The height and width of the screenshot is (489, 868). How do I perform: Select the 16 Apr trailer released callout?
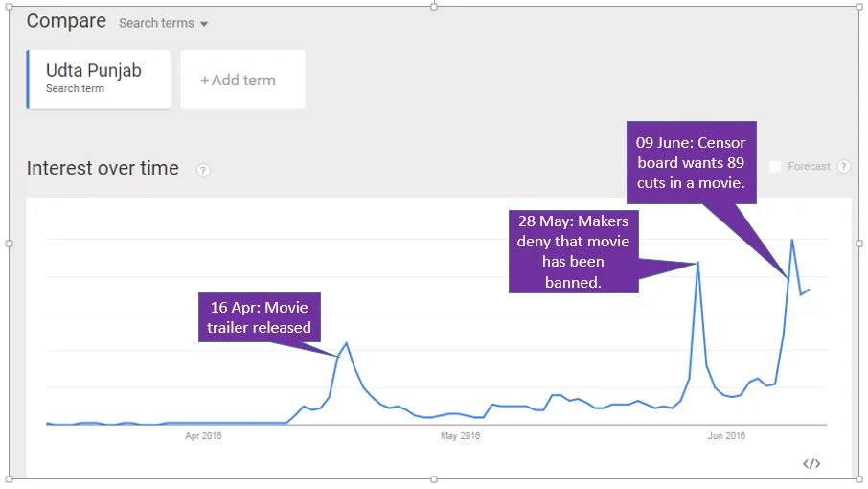(x=259, y=317)
